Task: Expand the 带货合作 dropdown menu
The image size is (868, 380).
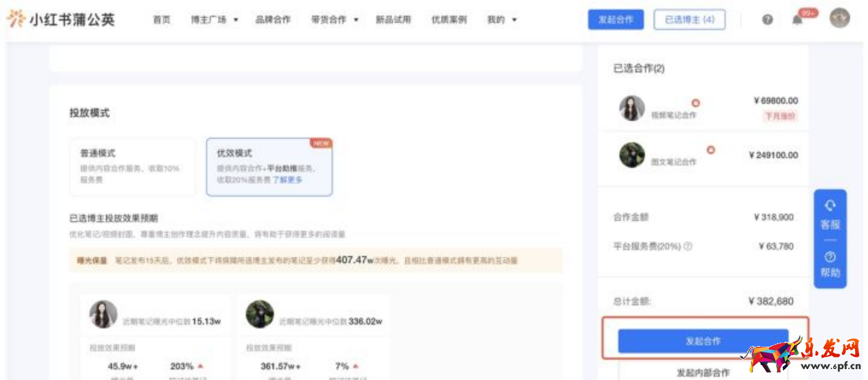Action: [x=335, y=20]
